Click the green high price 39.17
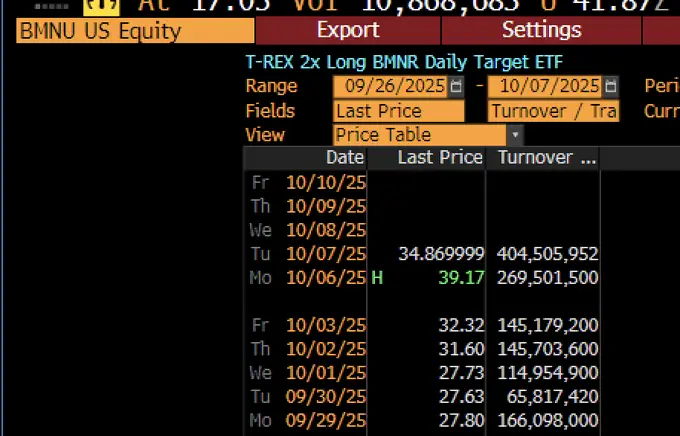 coord(461,278)
